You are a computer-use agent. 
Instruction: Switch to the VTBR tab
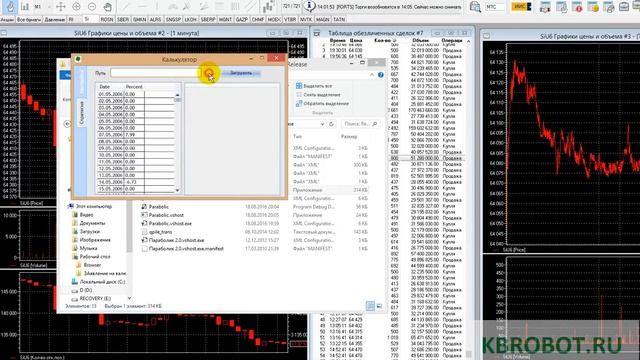click(290, 20)
